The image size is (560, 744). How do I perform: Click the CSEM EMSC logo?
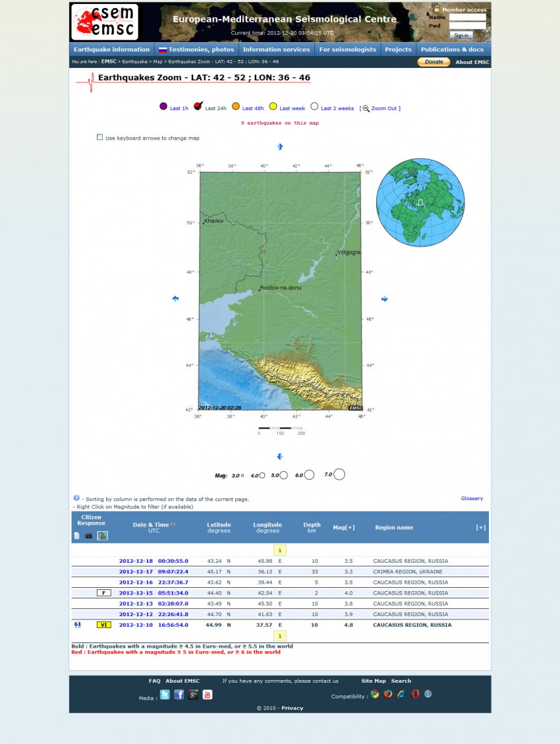105,22
